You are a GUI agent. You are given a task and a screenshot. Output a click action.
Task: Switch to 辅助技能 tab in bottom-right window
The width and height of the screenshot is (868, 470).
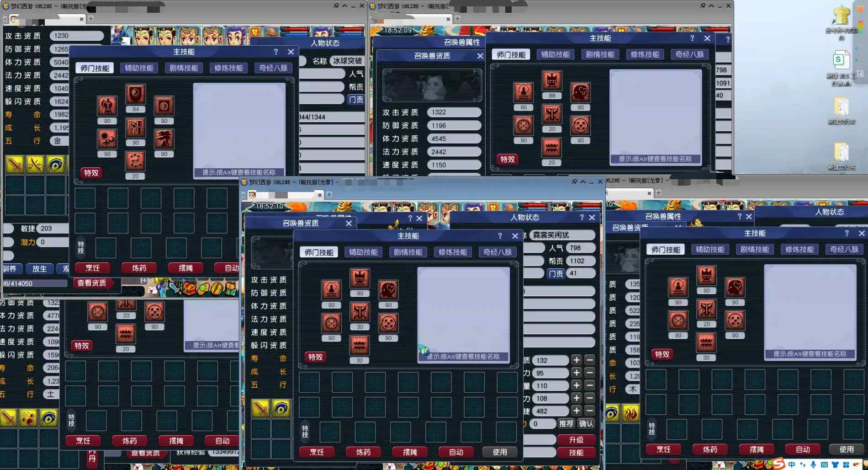tap(710, 249)
